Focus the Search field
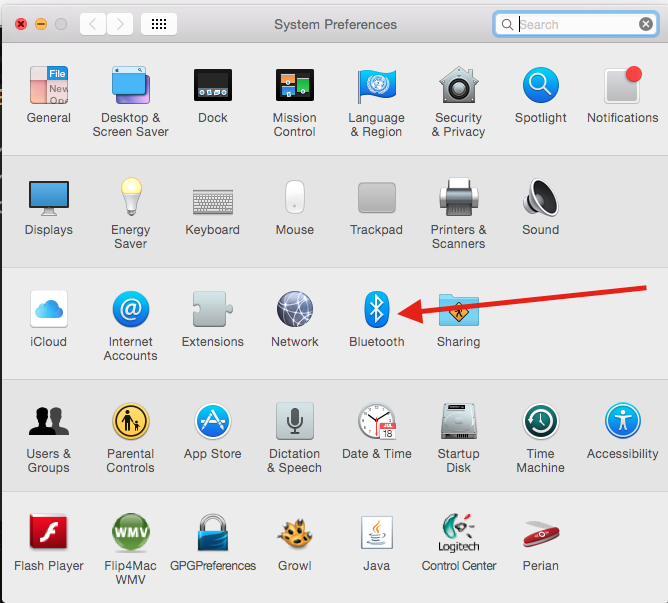Screen dimensions: 668x603 point(576,24)
